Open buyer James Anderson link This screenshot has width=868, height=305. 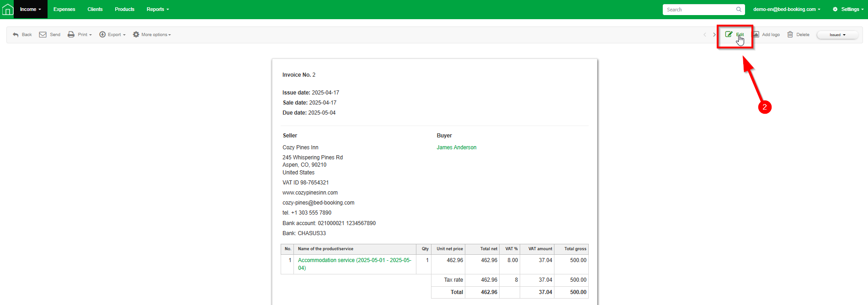click(x=456, y=147)
